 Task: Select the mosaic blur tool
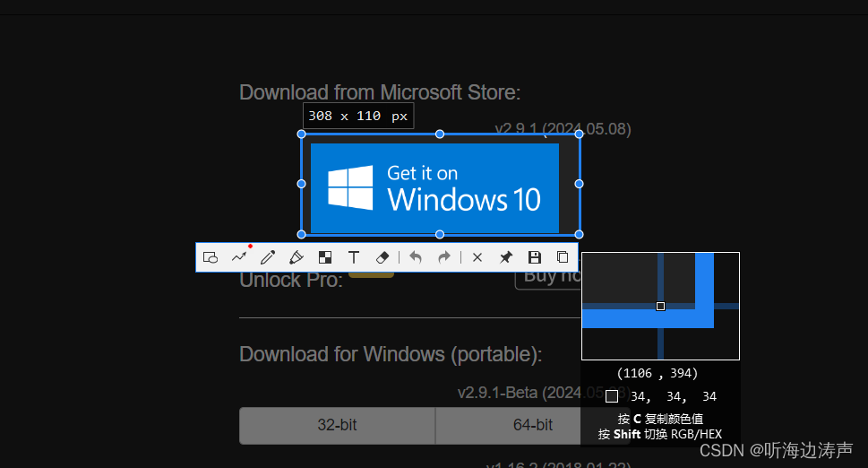[x=325, y=257]
